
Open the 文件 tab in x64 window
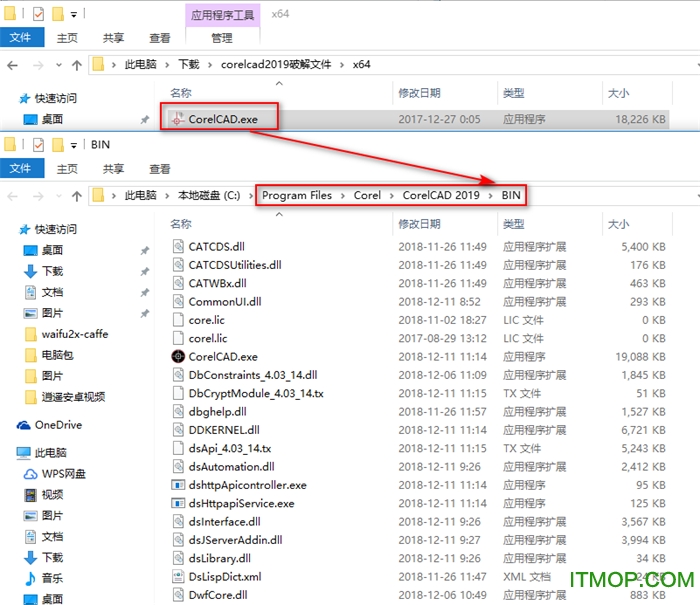click(x=21, y=38)
